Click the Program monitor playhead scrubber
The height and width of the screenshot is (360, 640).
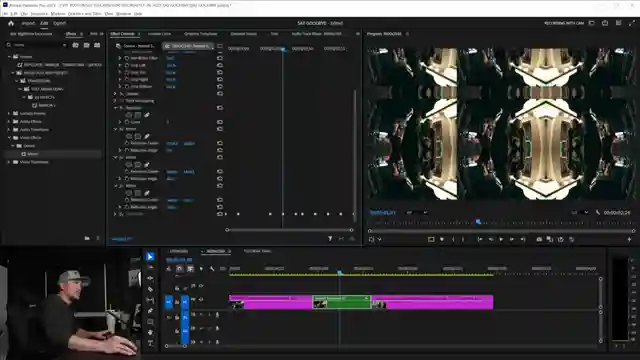coord(478,222)
